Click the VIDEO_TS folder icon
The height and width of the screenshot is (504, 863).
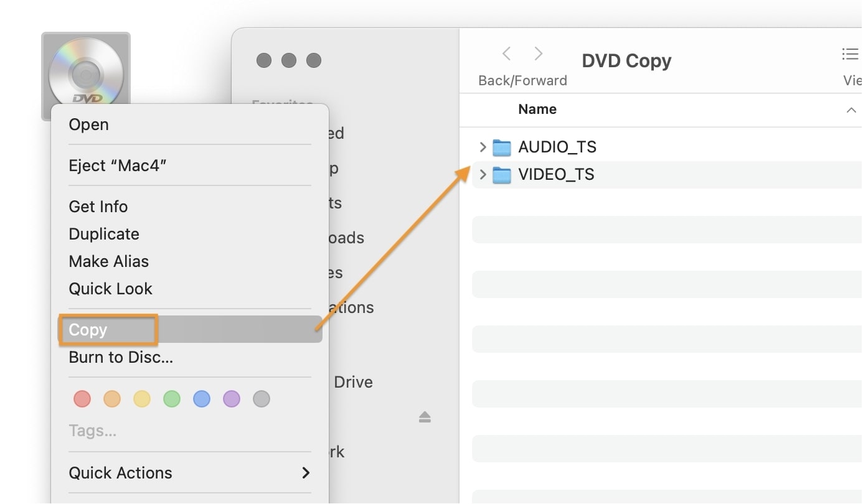point(501,175)
